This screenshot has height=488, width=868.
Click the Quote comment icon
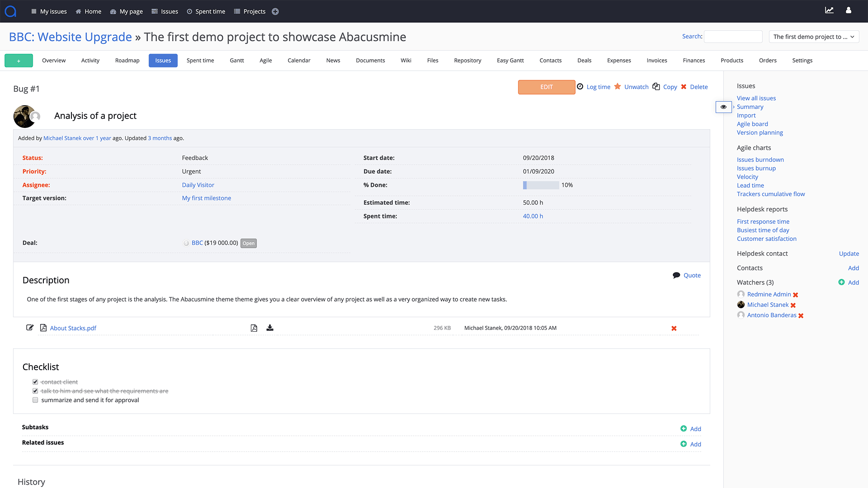pos(677,275)
